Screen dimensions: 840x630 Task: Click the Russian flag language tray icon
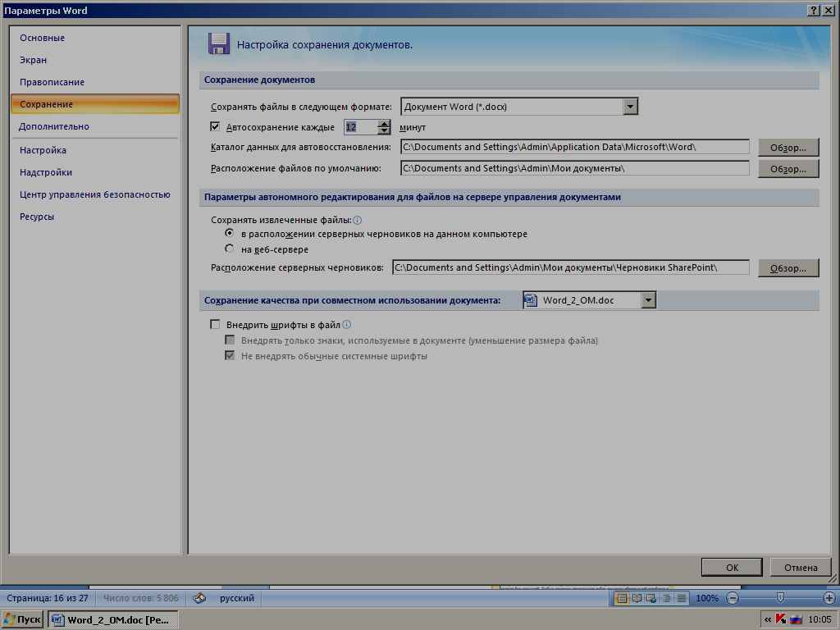(796, 620)
